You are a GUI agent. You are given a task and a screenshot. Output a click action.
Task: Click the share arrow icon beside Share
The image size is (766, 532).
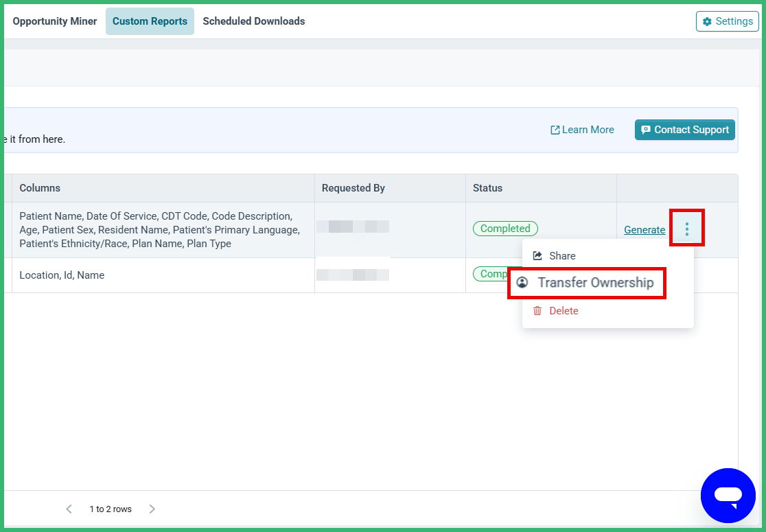(538, 255)
